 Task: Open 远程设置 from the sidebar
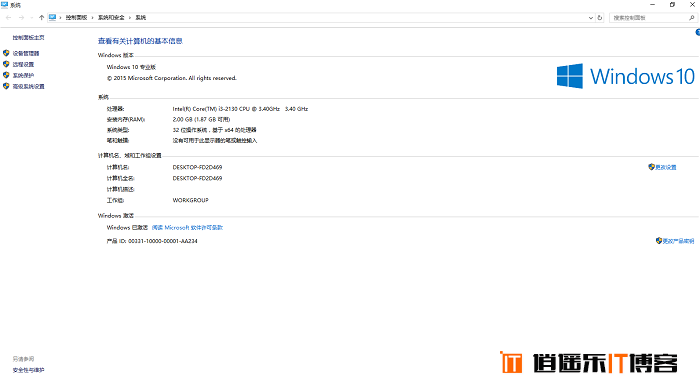point(23,64)
